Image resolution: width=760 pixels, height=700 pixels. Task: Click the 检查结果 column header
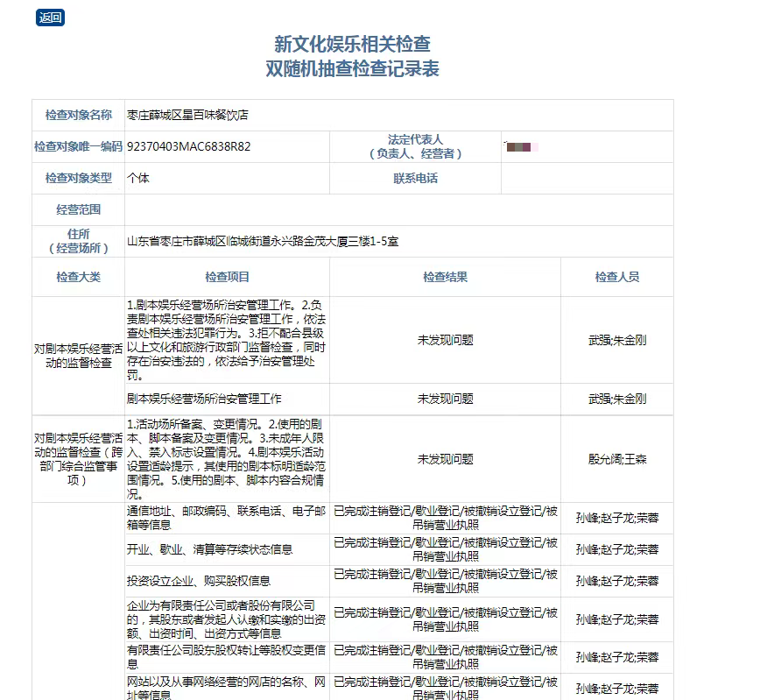pyautogui.click(x=445, y=277)
